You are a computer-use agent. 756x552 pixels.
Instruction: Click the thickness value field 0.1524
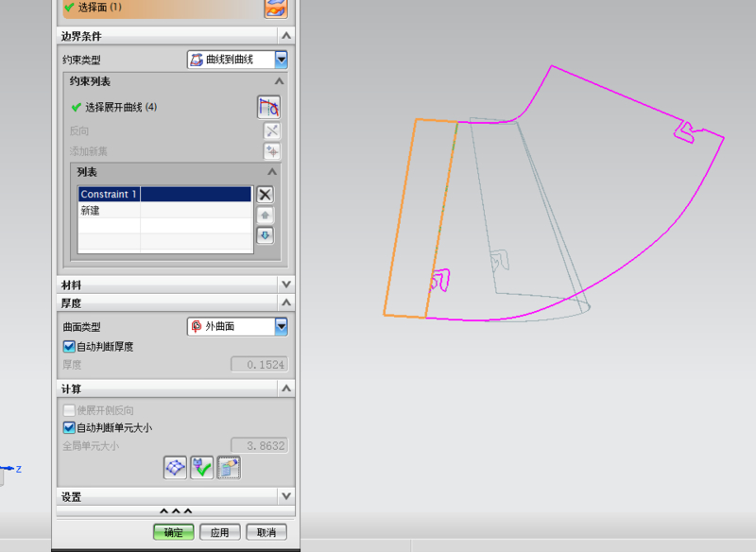tap(259, 365)
